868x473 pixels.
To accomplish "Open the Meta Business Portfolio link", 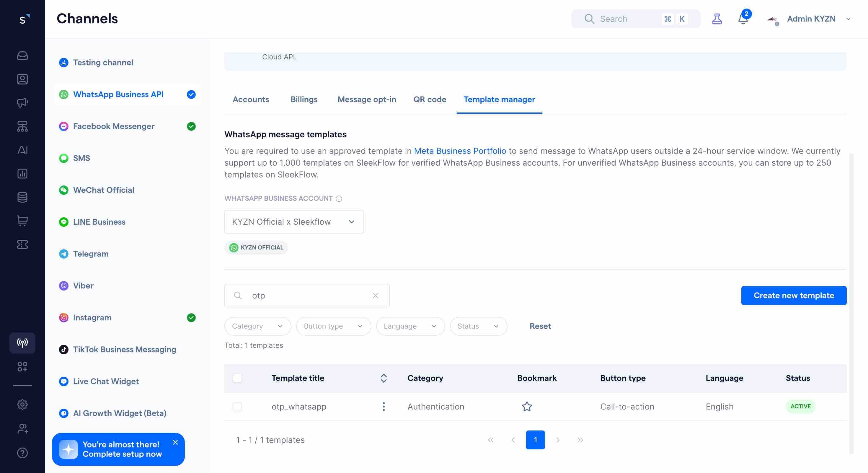I will click(460, 151).
